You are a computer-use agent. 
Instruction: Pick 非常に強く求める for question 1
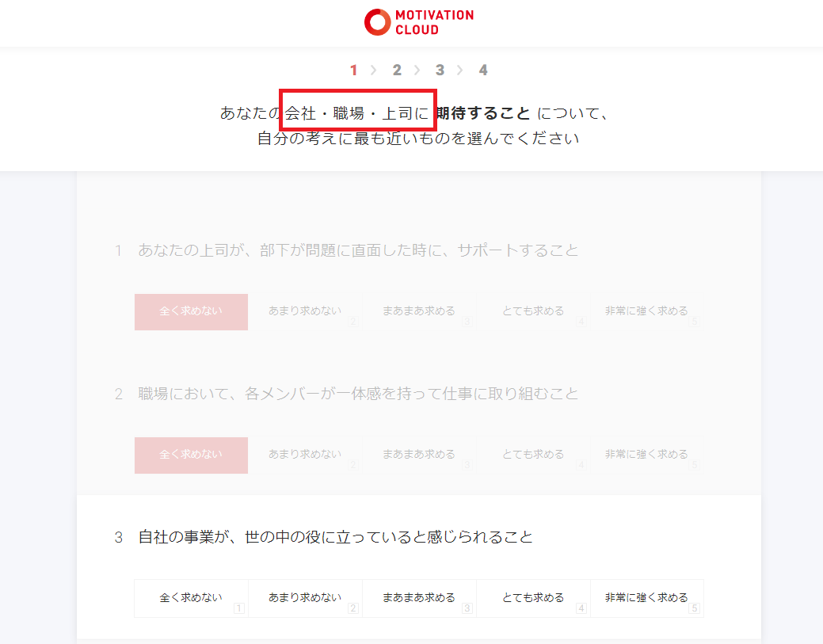[646, 312]
